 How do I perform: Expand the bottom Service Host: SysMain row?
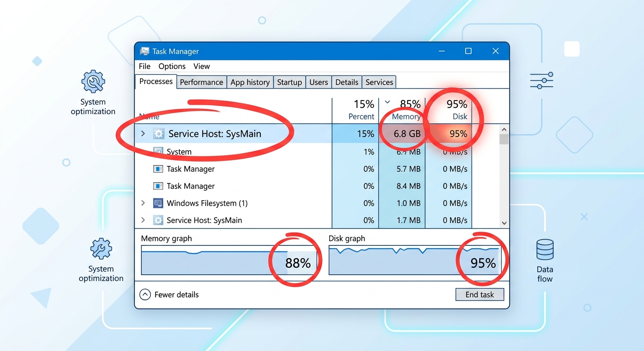pos(143,220)
